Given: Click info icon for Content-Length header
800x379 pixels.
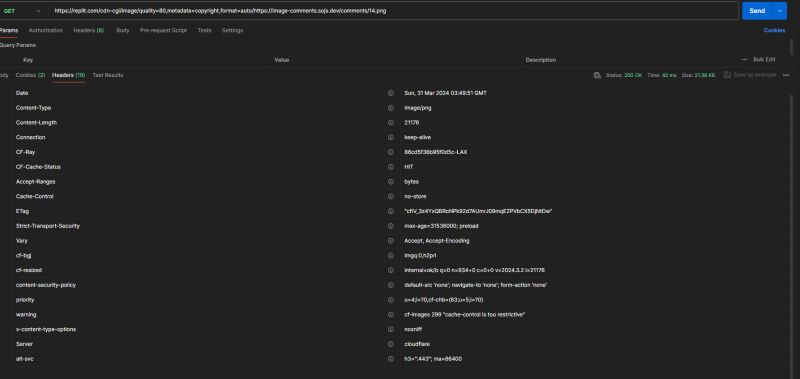Looking at the screenshot, I should [390, 123].
